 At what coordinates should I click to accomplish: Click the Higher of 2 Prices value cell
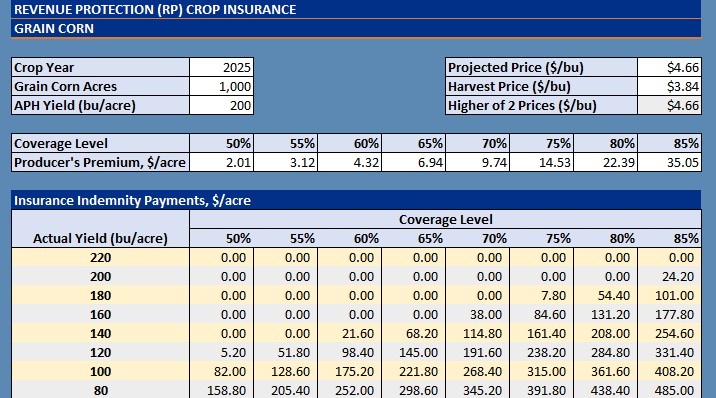(669, 105)
